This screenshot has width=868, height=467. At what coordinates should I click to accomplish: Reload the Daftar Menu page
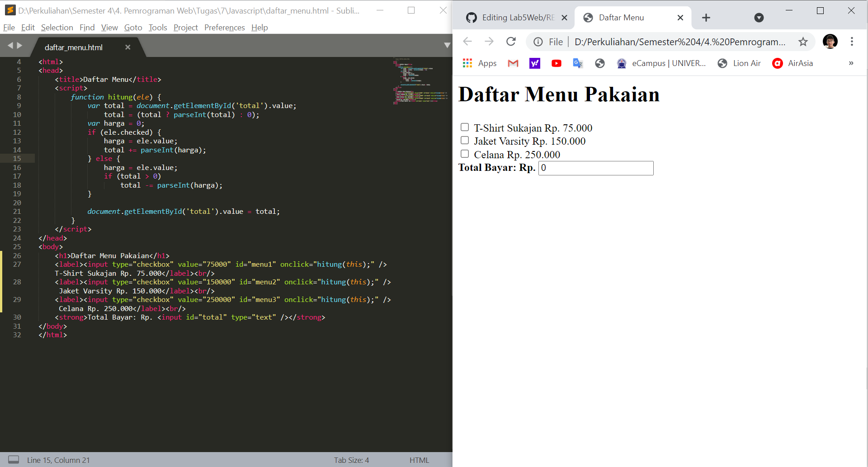click(x=511, y=42)
